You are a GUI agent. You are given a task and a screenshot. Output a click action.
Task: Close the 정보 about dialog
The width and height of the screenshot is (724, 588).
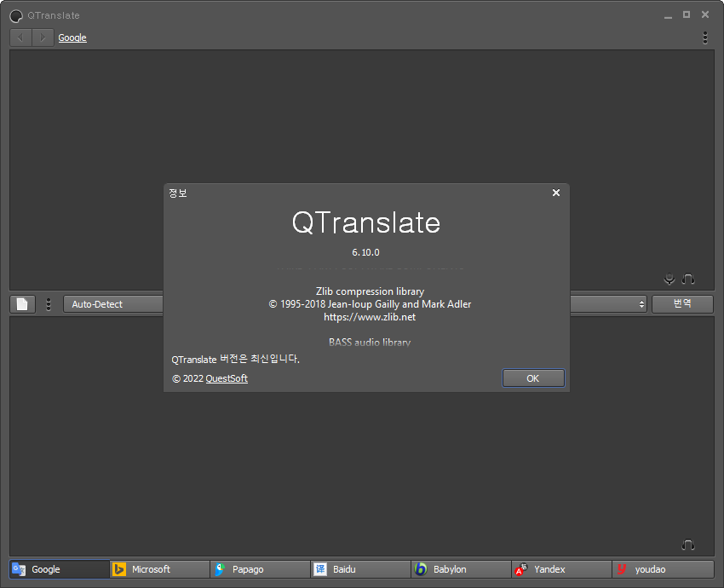coord(556,193)
